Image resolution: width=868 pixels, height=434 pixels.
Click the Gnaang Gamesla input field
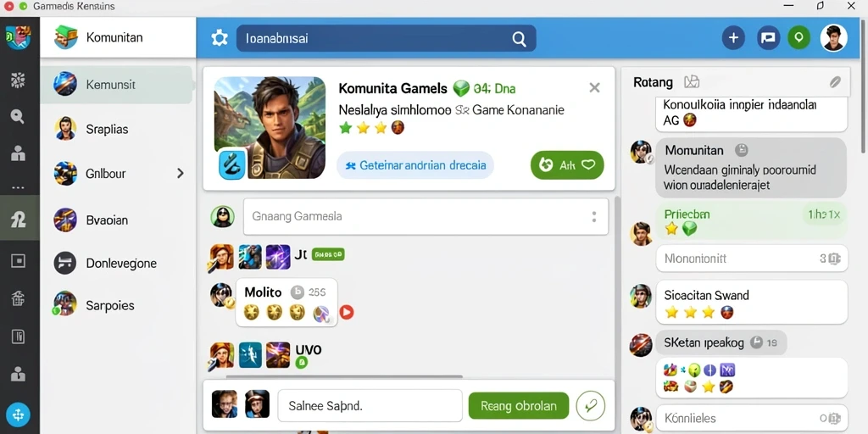(426, 216)
